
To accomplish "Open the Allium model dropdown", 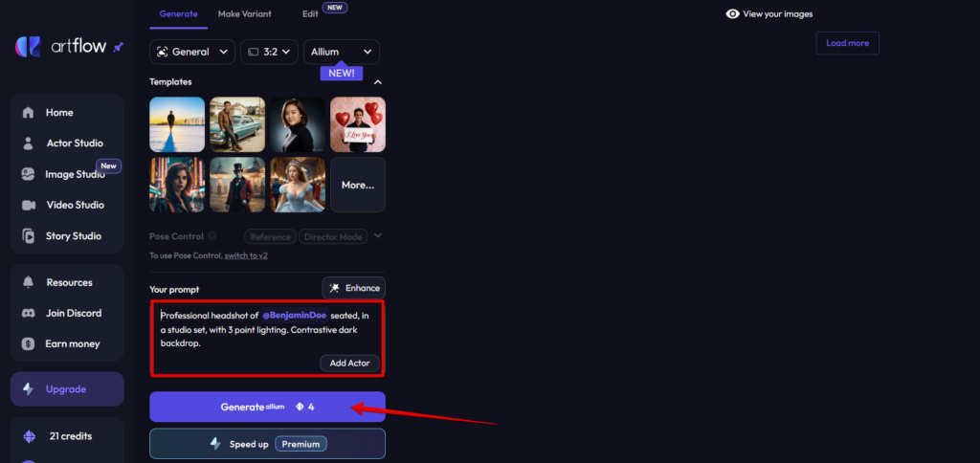I will pyautogui.click(x=342, y=52).
